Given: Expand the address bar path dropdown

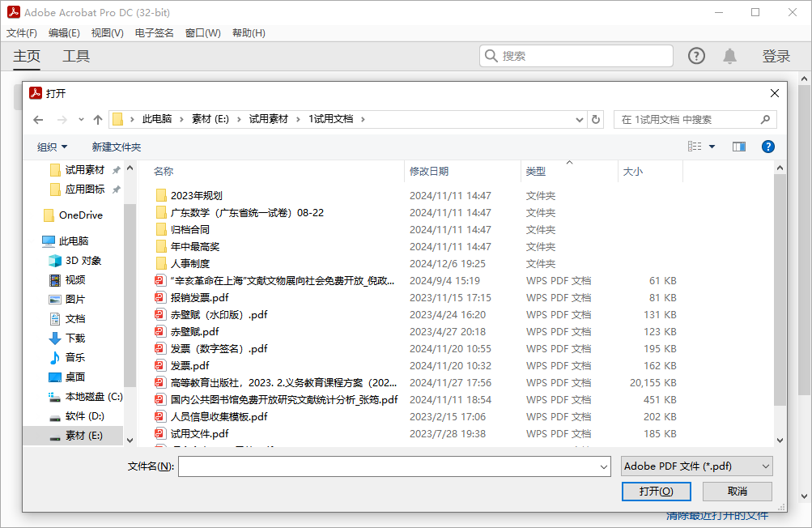Looking at the screenshot, I should point(580,120).
